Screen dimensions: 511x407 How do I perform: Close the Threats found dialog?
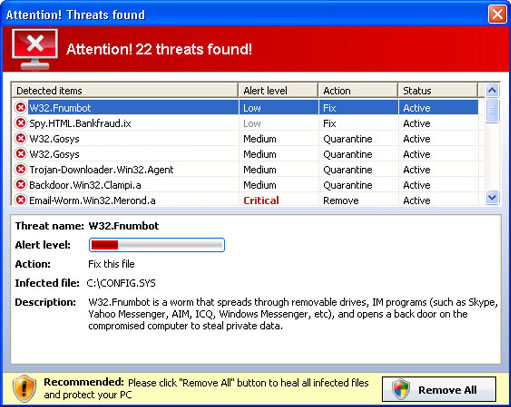point(497,14)
